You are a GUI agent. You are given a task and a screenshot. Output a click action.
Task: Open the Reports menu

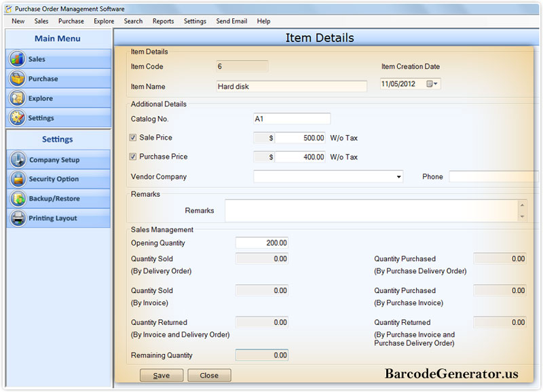pyautogui.click(x=163, y=21)
